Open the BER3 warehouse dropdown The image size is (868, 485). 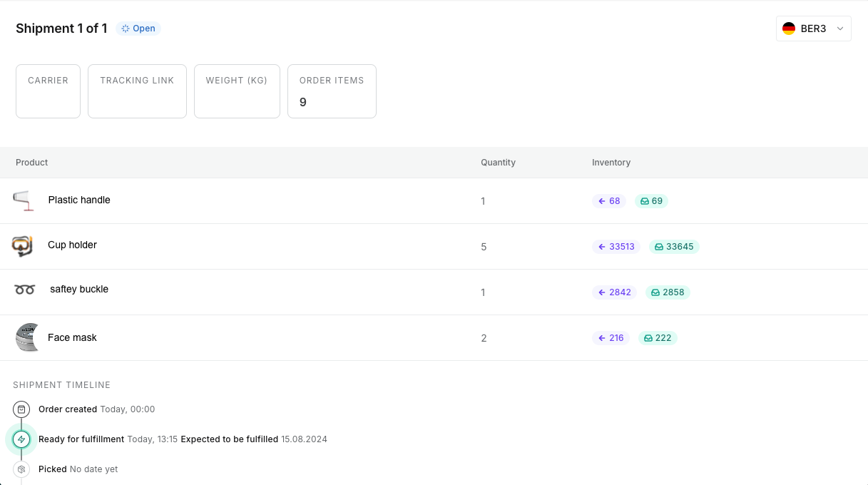(813, 29)
